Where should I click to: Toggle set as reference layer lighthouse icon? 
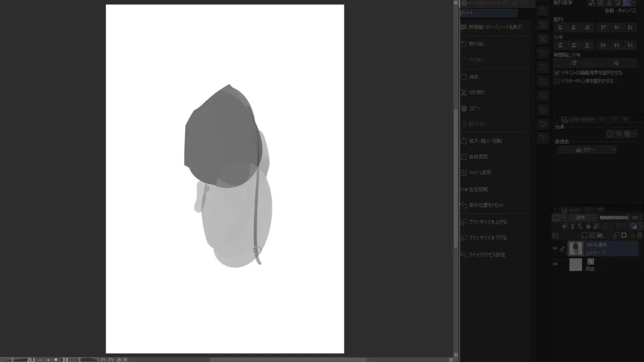click(573, 226)
